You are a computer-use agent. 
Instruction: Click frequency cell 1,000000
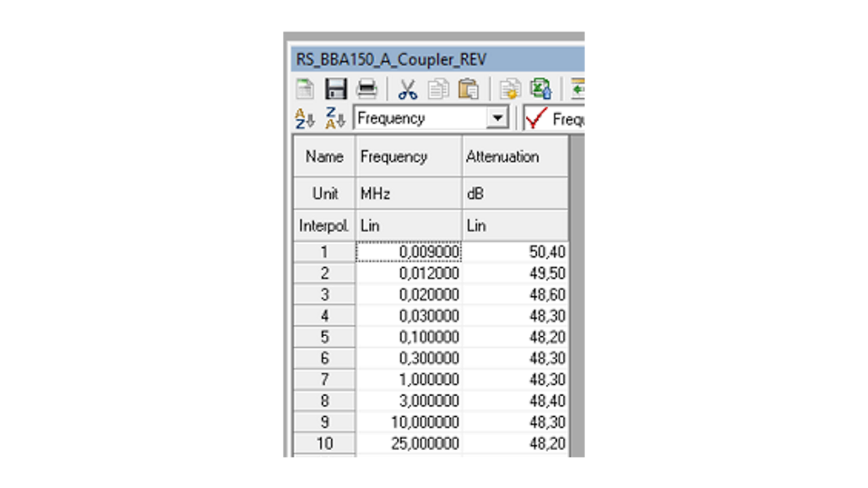point(408,380)
